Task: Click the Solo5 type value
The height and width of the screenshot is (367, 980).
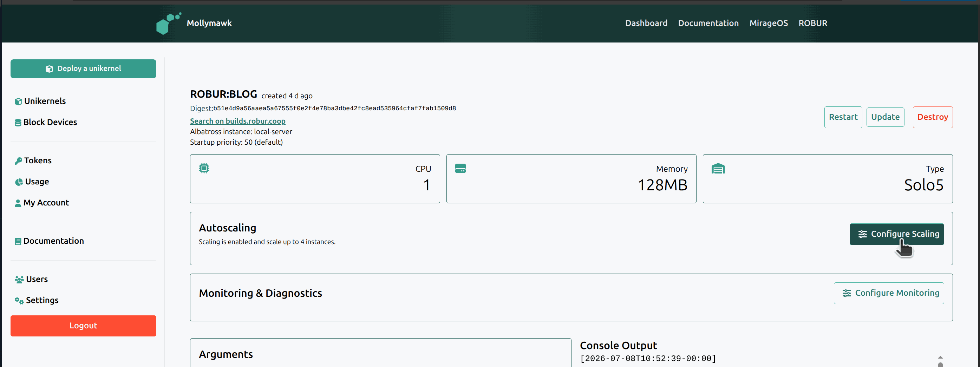Action: (924, 185)
